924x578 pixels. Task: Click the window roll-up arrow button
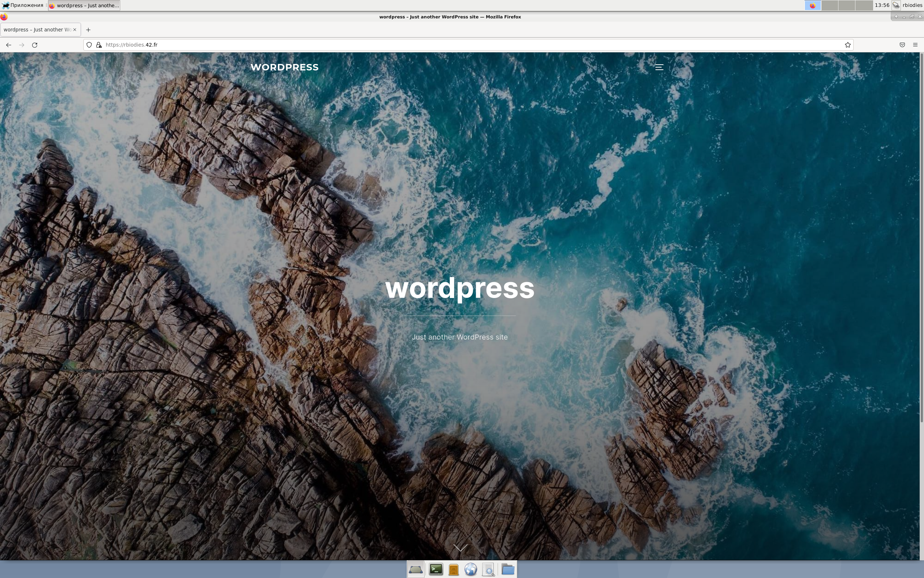tap(896, 17)
